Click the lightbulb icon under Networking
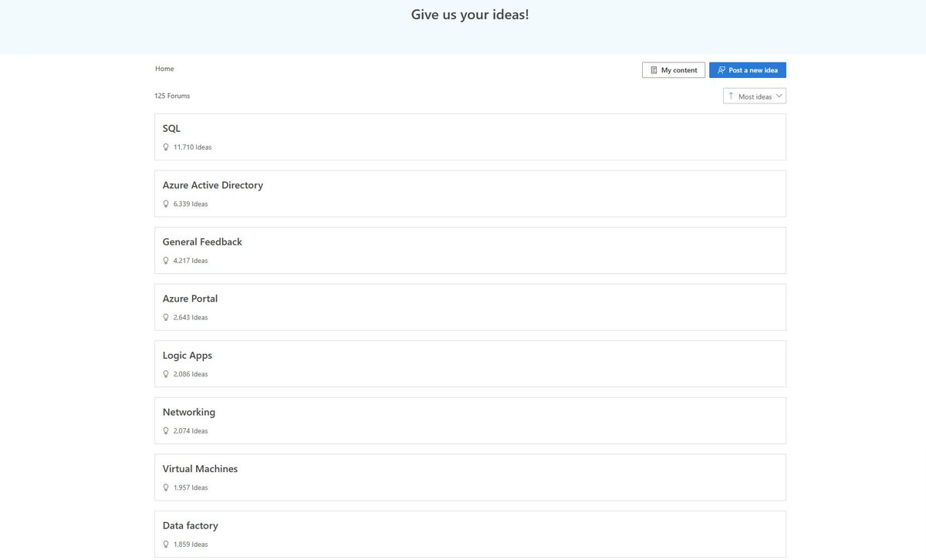 point(166,430)
